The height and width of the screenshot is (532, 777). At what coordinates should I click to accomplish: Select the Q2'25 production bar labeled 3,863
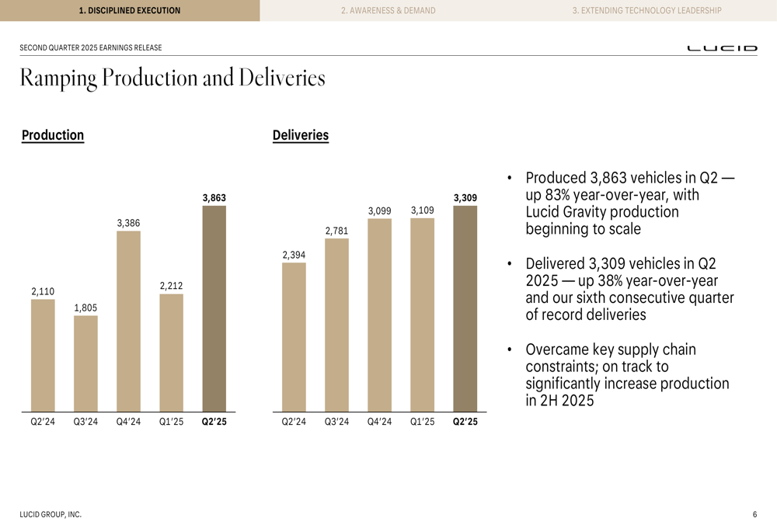(x=214, y=308)
